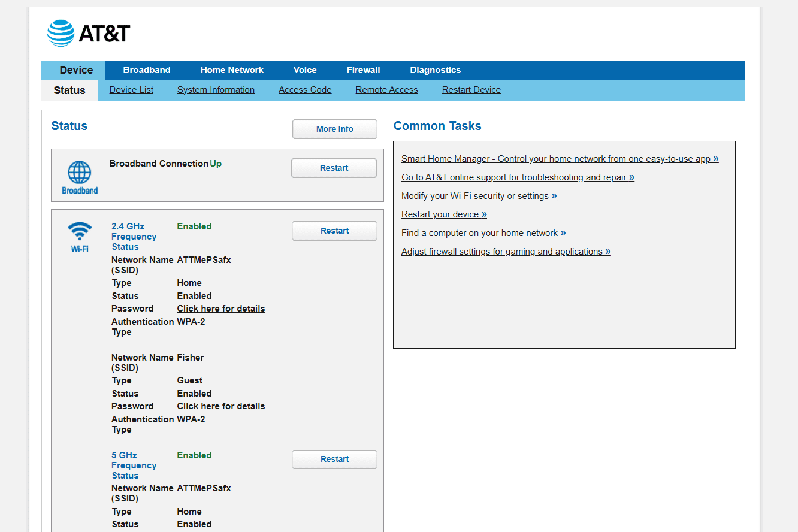Restart the 5 GHz Wi-Fi frequency

point(334,460)
